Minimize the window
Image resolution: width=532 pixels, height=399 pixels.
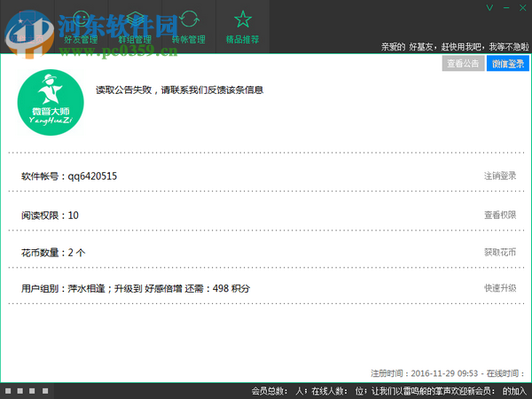506,7
